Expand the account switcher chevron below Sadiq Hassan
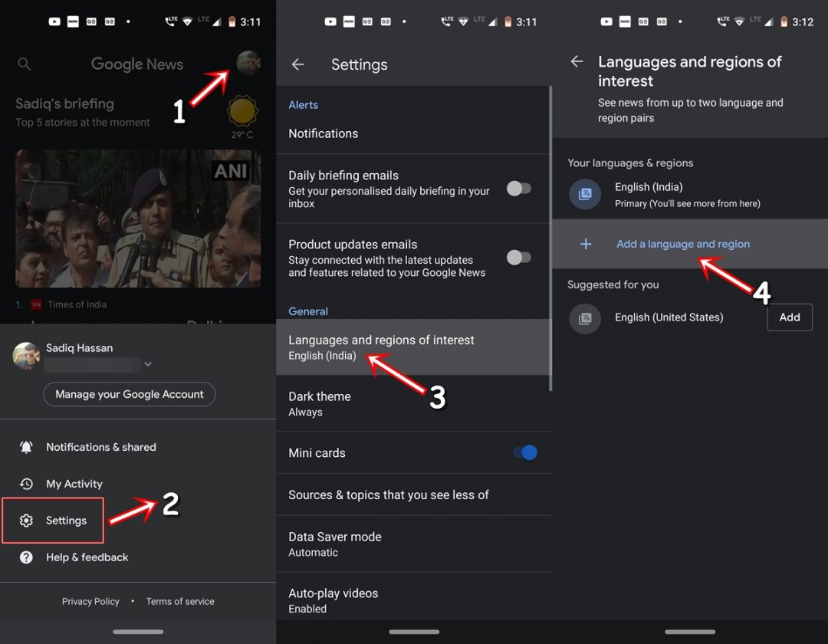 [148, 364]
